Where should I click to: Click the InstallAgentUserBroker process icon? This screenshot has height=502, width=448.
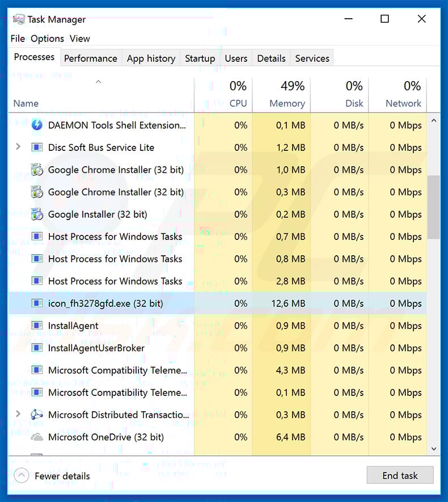37,348
